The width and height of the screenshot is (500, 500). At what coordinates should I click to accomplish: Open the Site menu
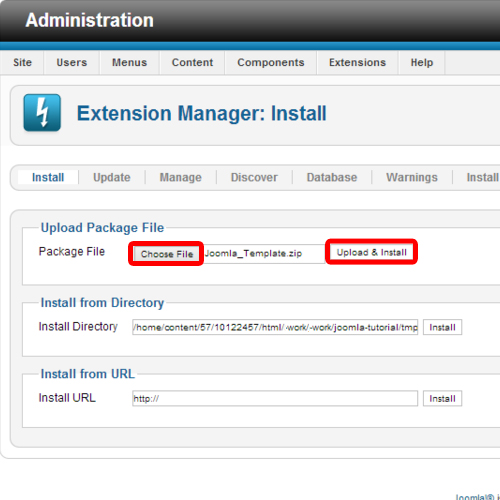[x=22, y=62]
